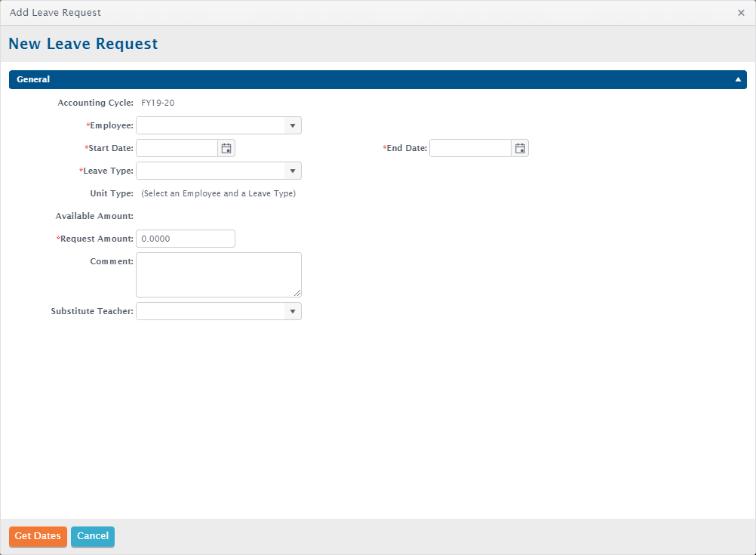756x555 pixels.
Task: Click the Available Amount label
Action: 94,216
